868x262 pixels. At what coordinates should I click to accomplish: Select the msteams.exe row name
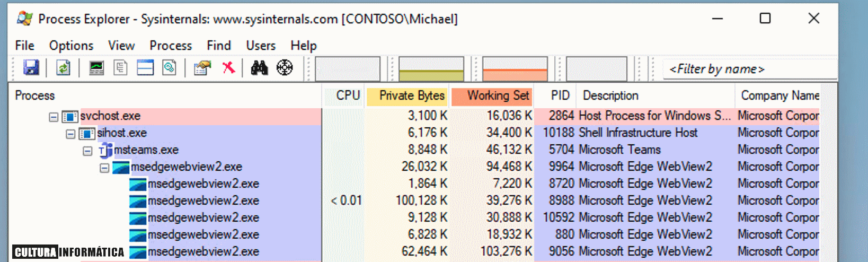click(x=146, y=150)
